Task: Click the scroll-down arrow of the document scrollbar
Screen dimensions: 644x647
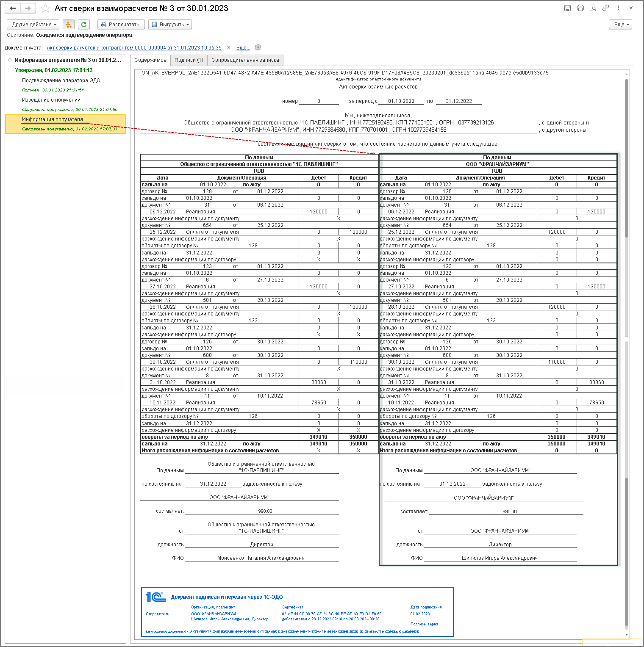Action: 627,635
